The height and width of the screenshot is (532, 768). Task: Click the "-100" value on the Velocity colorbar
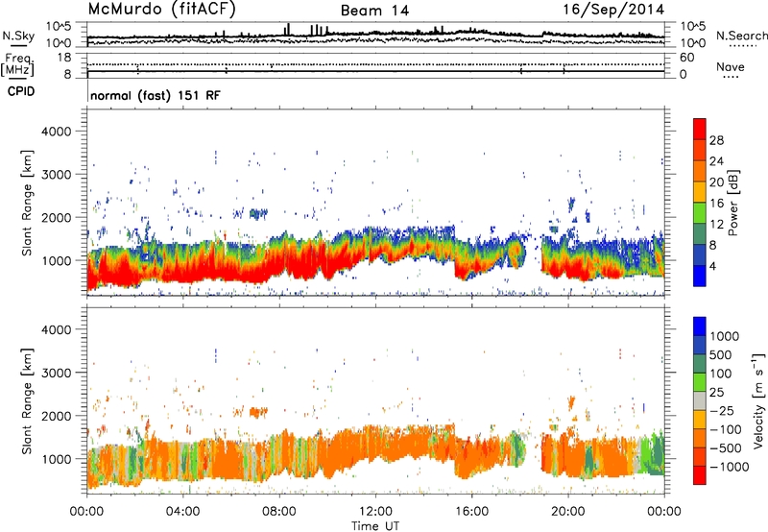(x=725, y=429)
